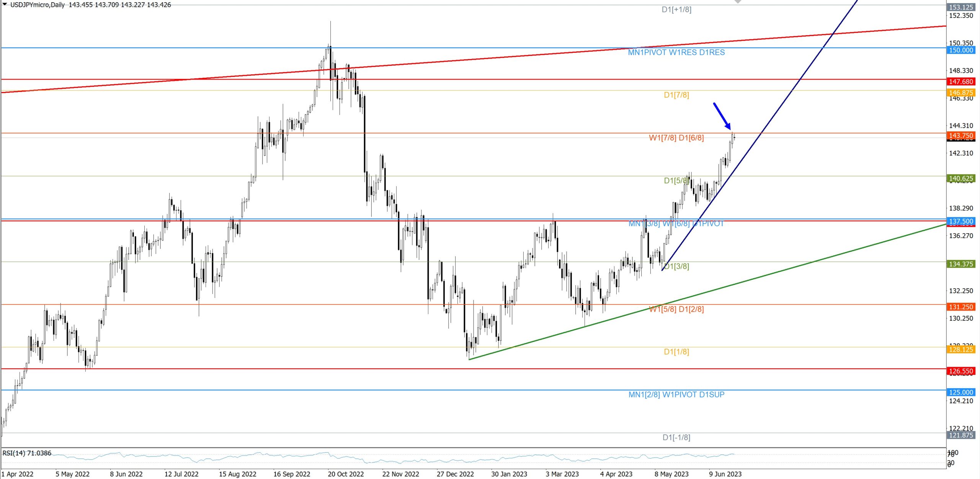Viewport: 980px width, 479px height.
Task: Click the 121.875 gray price tag
Action: (x=960, y=435)
